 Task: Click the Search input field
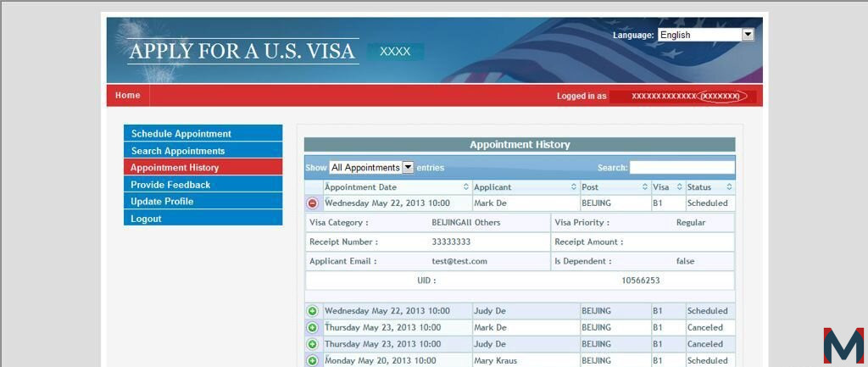pos(682,167)
